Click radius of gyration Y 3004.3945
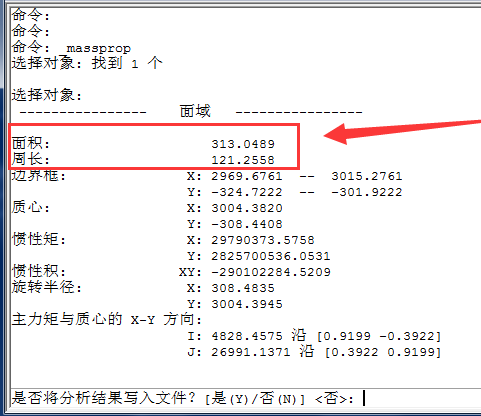The width and height of the screenshot is (481, 416). click(x=247, y=304)
